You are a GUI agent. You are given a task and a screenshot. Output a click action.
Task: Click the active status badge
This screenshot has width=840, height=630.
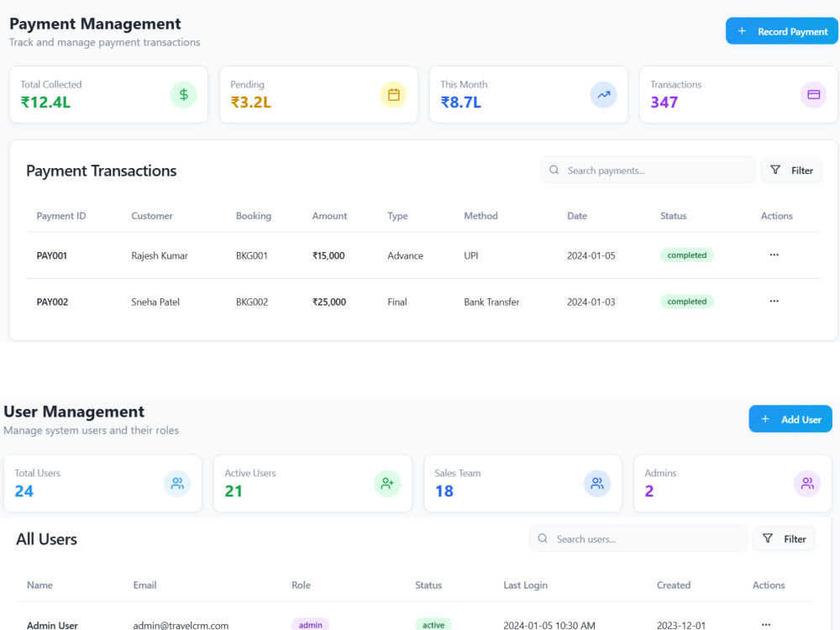(433, 625)
